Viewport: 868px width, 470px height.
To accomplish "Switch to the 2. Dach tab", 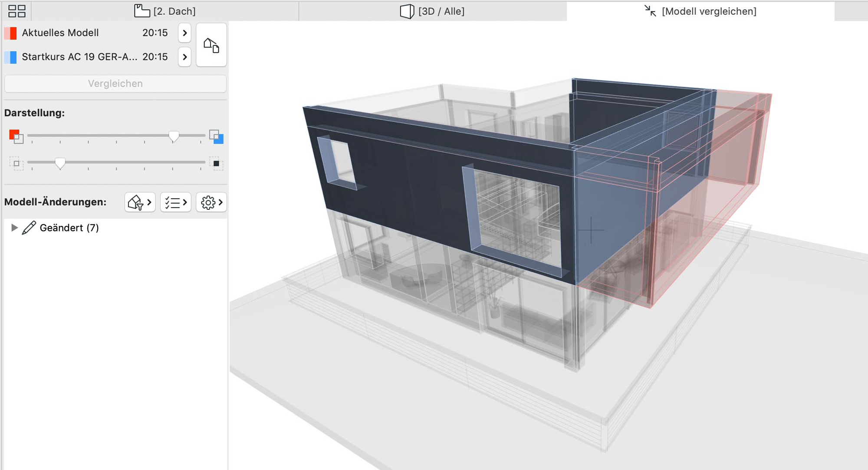I will pyautogui.click(x=165, y=11).
